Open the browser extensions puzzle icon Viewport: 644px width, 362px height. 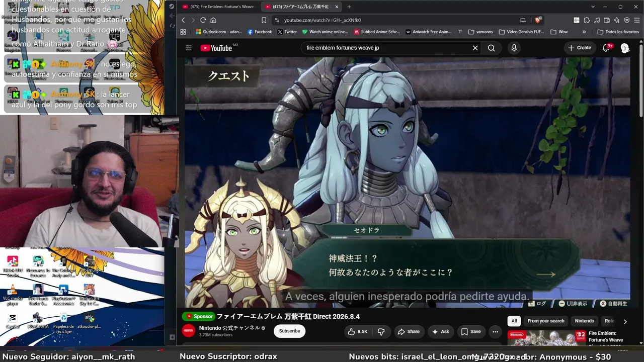tap(587, 20)
